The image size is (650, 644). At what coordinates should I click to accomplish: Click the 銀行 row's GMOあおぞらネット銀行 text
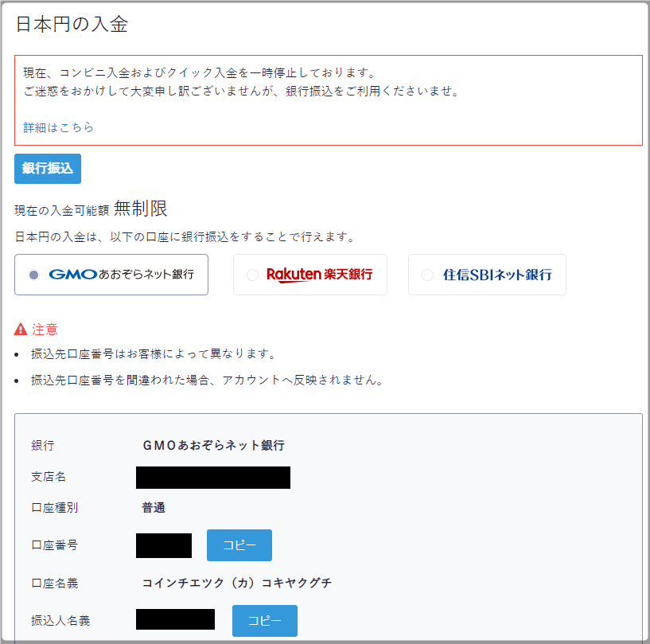coord(214,445)
